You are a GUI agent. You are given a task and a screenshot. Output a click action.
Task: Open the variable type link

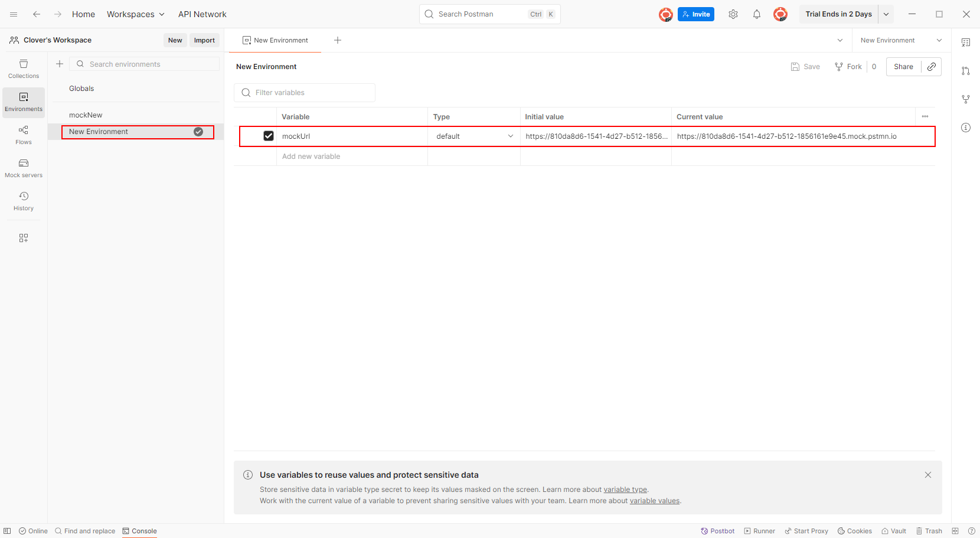625,490
